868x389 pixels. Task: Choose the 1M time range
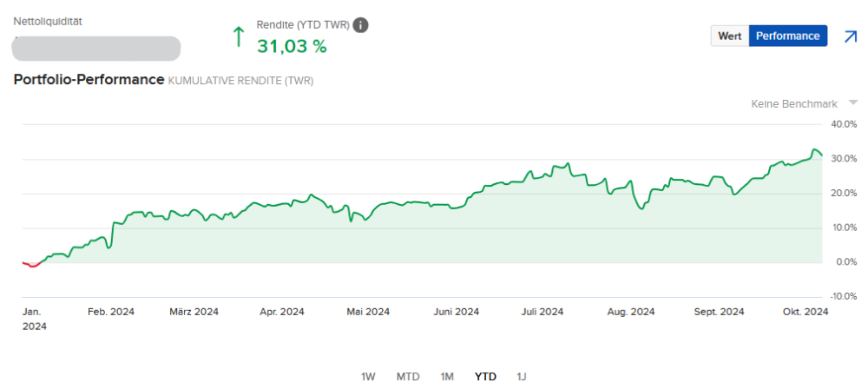447,376
